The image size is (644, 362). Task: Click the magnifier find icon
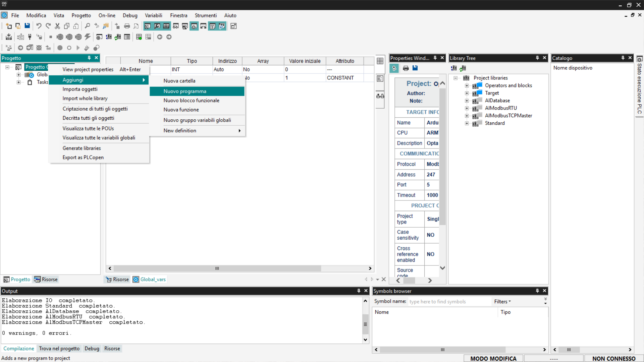point(87,26)
